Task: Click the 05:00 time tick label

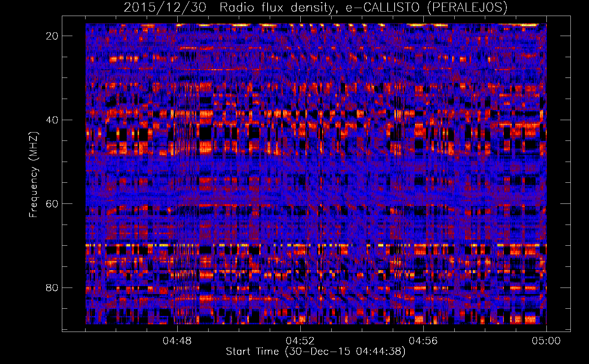Action: pyautogui.click(x=546, y=341)
